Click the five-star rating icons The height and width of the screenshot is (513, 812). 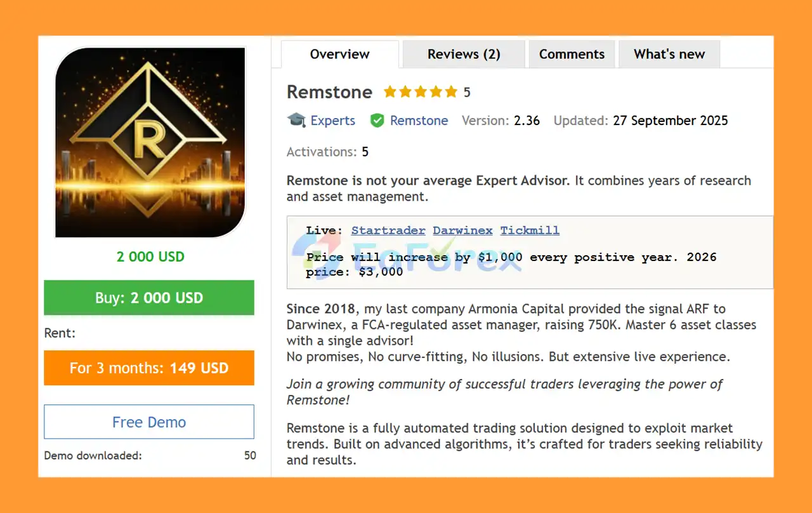pyautogui.click(x=421, y=92)
